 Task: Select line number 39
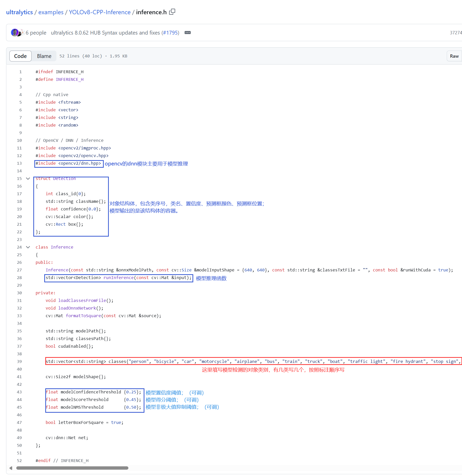(x=19, y=361)
